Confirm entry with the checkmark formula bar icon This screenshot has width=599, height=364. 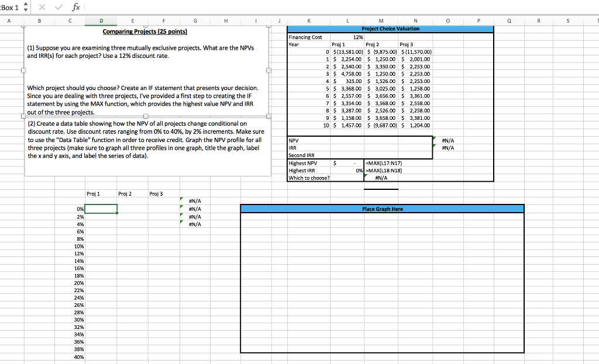click(58, 7)
